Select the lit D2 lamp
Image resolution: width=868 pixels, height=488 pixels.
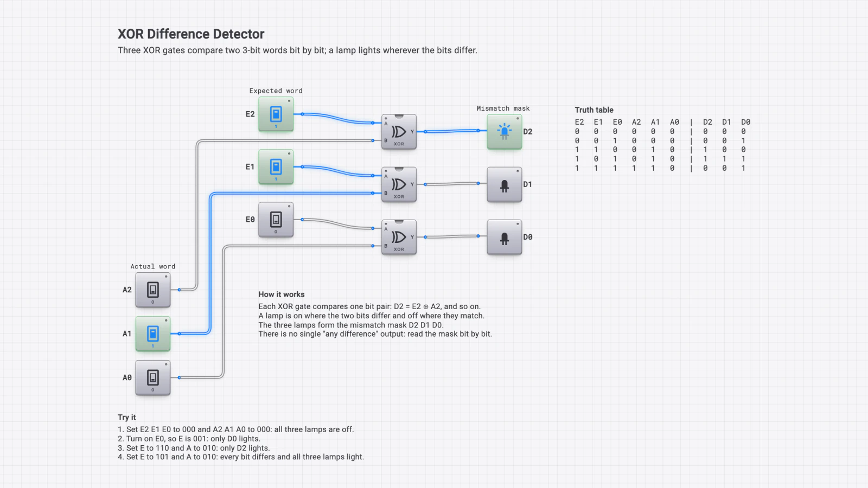point(505,132)
